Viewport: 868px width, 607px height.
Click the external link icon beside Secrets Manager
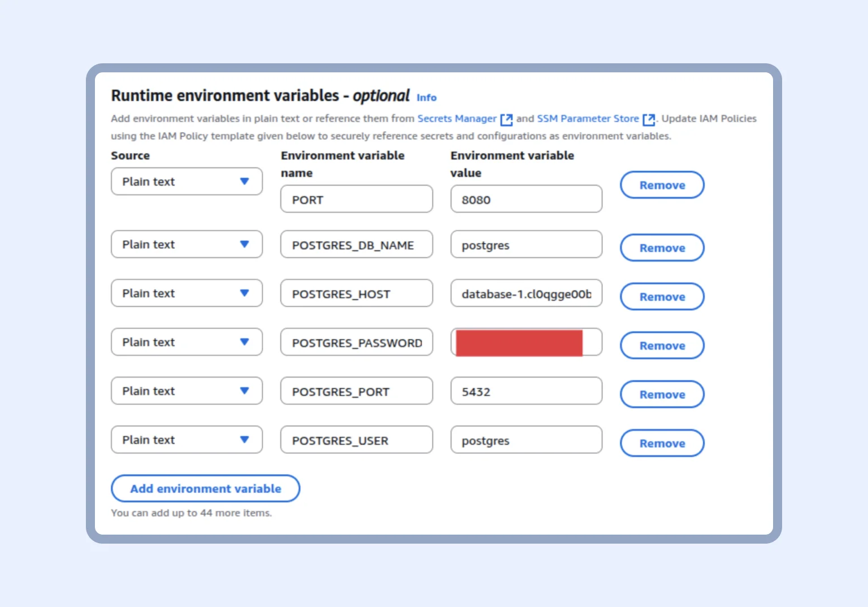tap(506, 119)
